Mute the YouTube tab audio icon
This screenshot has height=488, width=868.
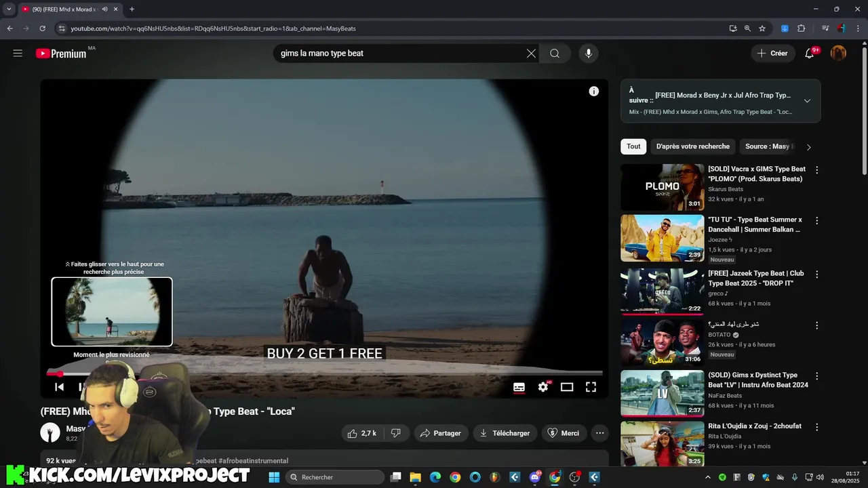point(104,9)
